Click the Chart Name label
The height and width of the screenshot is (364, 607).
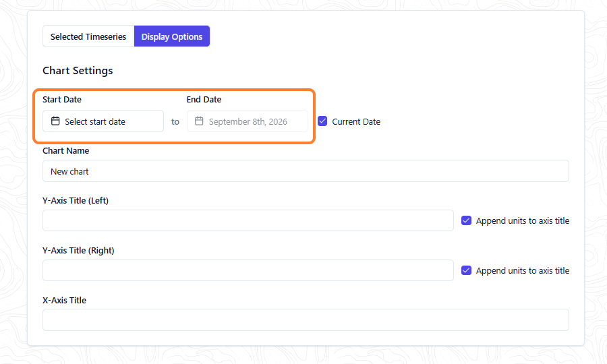pyautogui.click(x=66, y=150)
